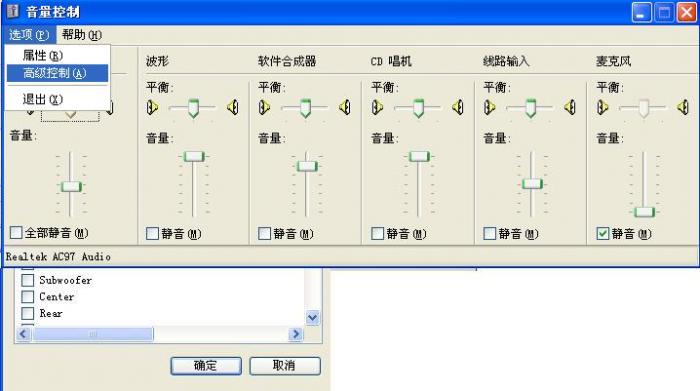Click the horizontal scrollbar thumb
Viewport: 700px width, 391px height.
pos(93,334)
